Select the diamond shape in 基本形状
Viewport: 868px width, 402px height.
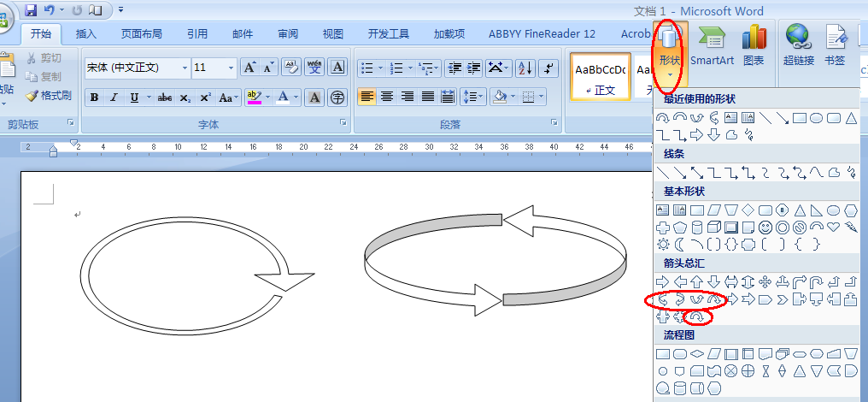(x=748, y=210)
